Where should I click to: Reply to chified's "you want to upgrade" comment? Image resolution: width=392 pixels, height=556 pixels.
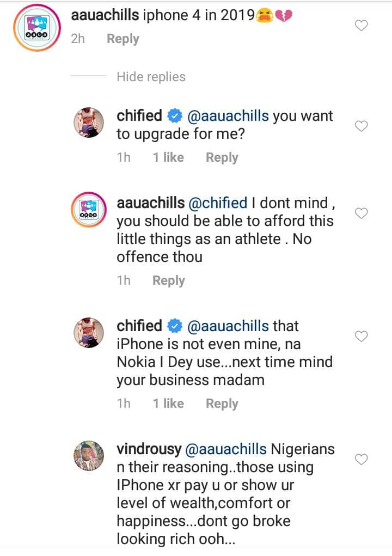coord(222,157)
